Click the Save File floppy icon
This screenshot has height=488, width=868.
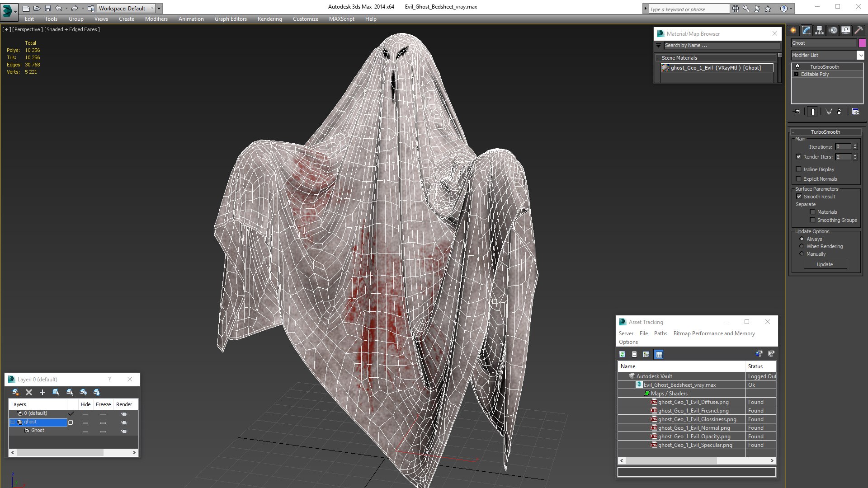[x=48, y=8]
